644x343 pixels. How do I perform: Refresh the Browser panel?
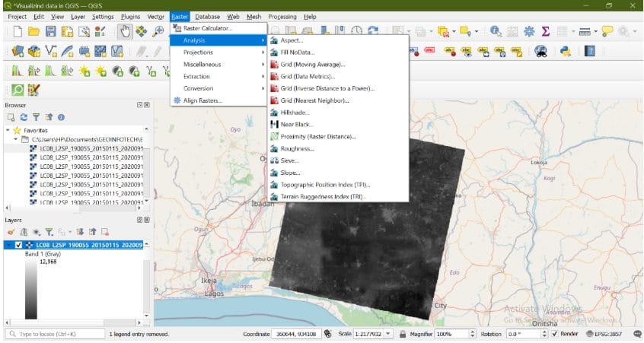(x=22, y=117)
